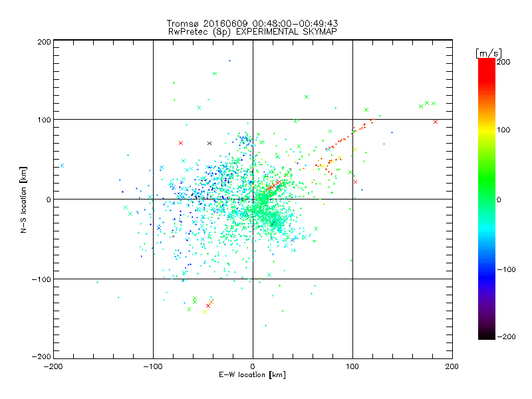Viewport: 532px width, 399px height.
Task: Click the x-axis tick label '200'
Action: [452, 366]
